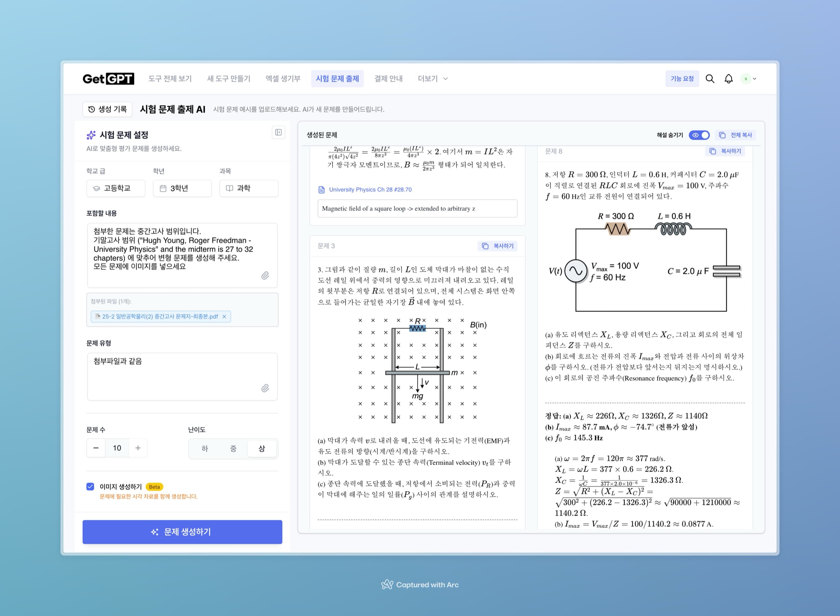Attach a file using the paperclip in 포함할 내용
Viewport: 840px width, 616px height.
pyautogui.click(x=266, y=276)
